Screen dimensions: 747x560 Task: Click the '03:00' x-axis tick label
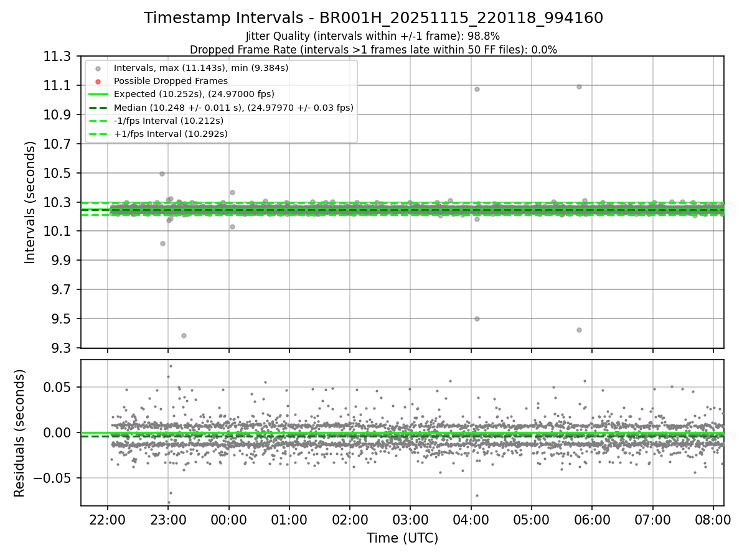(x=410, y=519)
